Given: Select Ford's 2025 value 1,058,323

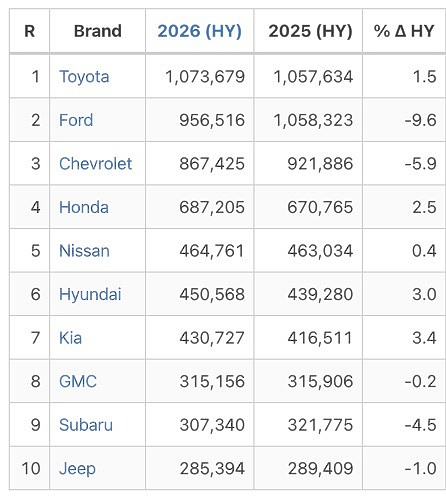Looking at the screenshot, I should 313,120.
